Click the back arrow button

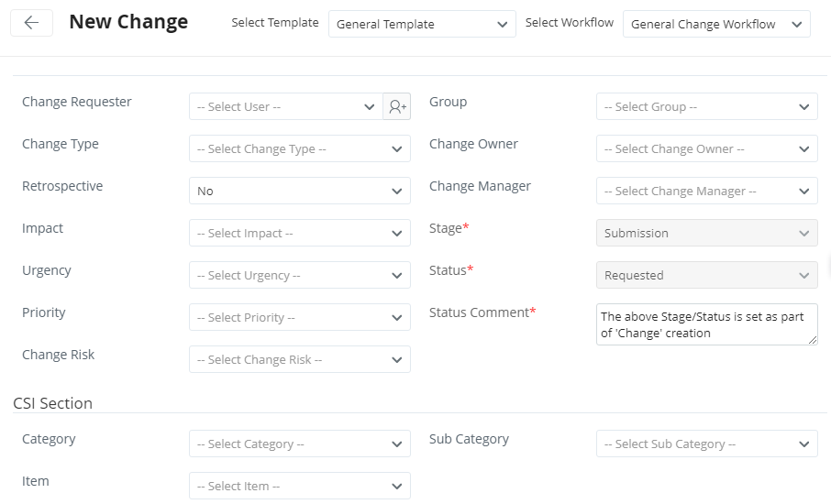(31, 24)
